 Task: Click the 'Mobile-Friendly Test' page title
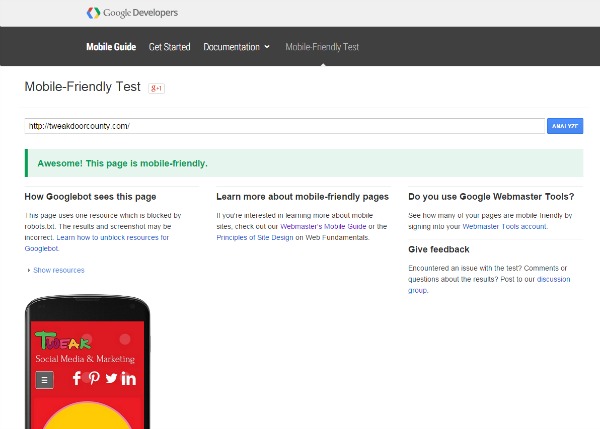(x=83, y=87)
